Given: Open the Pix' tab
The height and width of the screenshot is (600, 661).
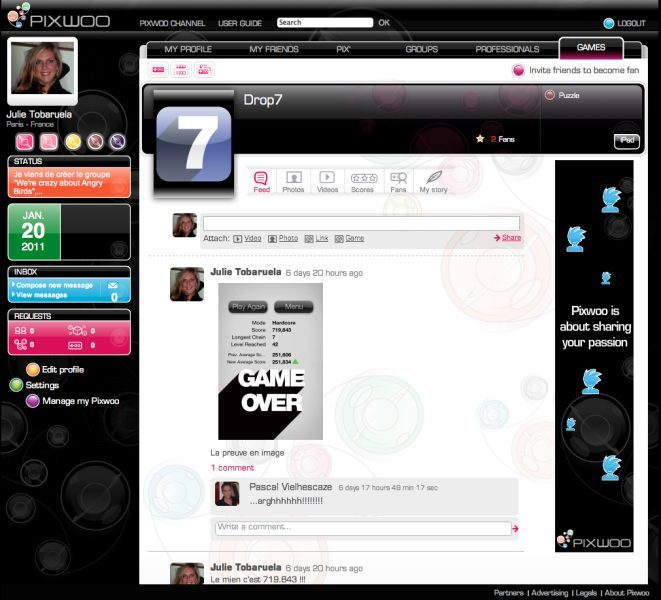Looking at the screenshot, I should (343, 49).
